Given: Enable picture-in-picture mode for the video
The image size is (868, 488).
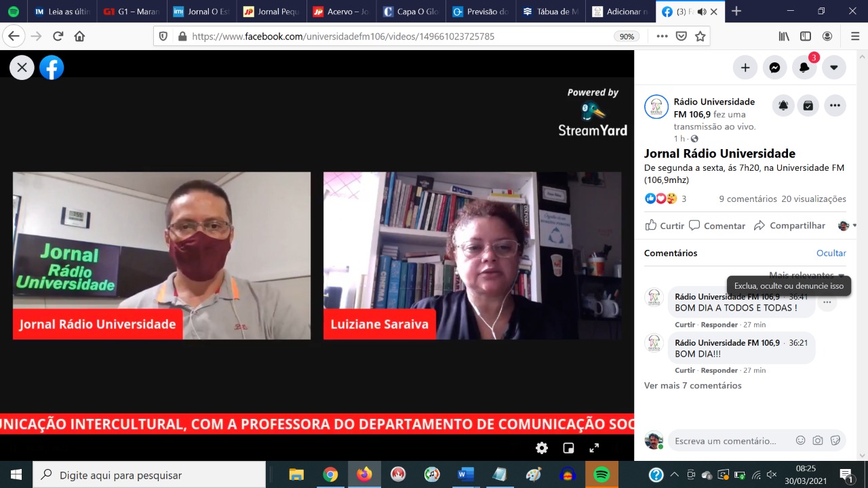Looking at the screenshot, I should pos(568,448).
